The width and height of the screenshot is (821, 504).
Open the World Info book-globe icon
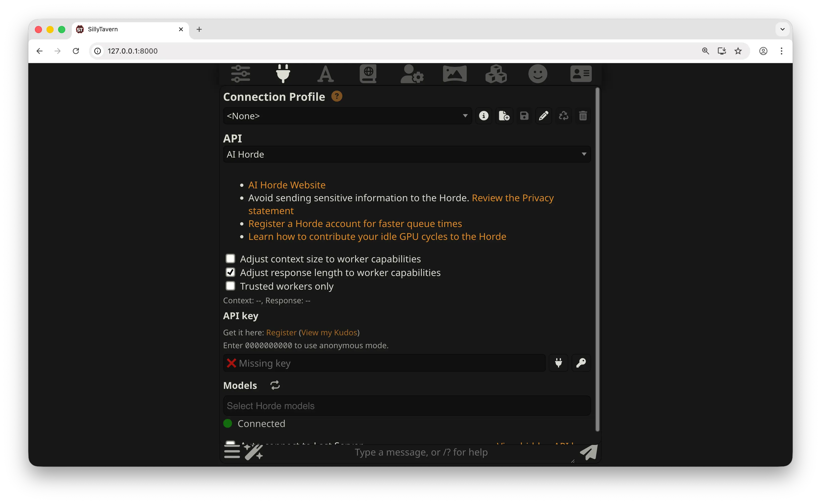(x=368, y=74)
